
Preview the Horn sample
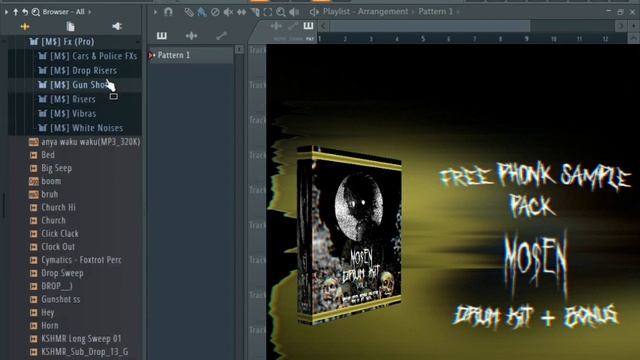[x=44, y=326]
